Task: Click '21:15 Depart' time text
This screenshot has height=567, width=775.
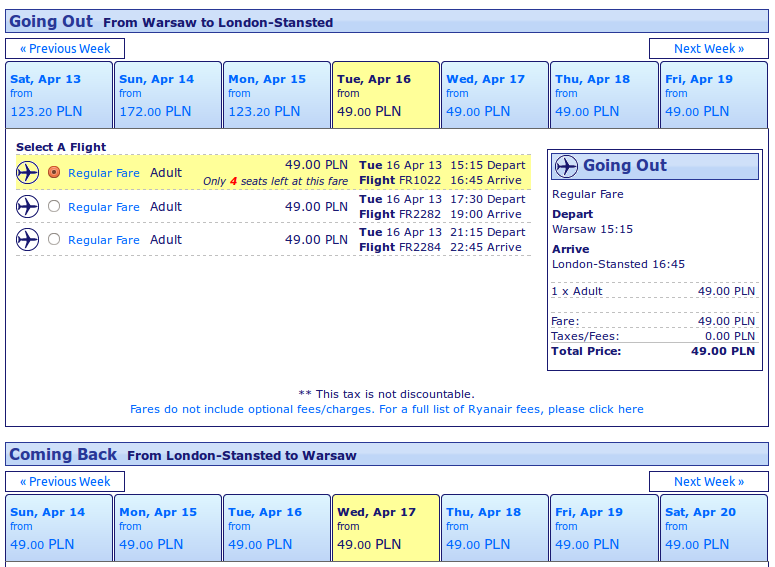Action: tap(487, 232)
